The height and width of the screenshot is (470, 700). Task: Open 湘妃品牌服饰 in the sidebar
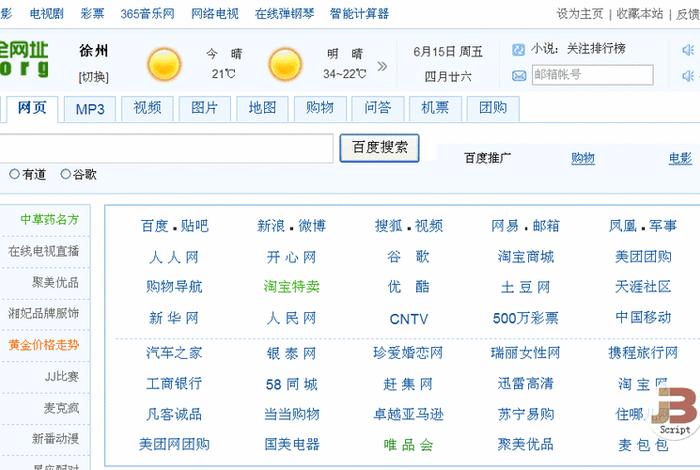coord(44,313)
